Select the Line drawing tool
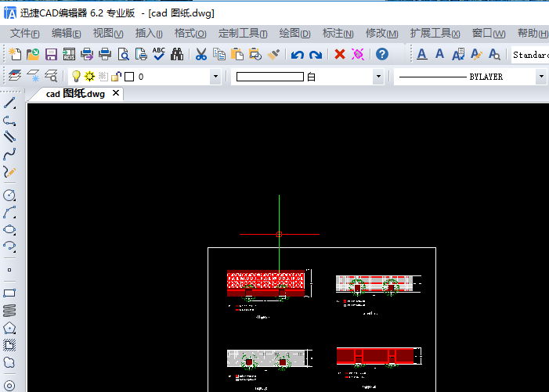This screenshot has height=392, width=549. [9, 103]
